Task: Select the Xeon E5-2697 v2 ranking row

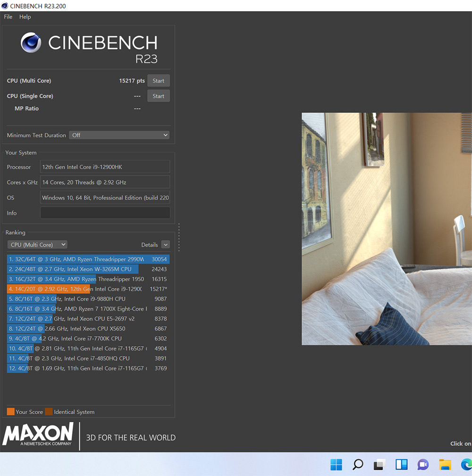Action: 88,319
